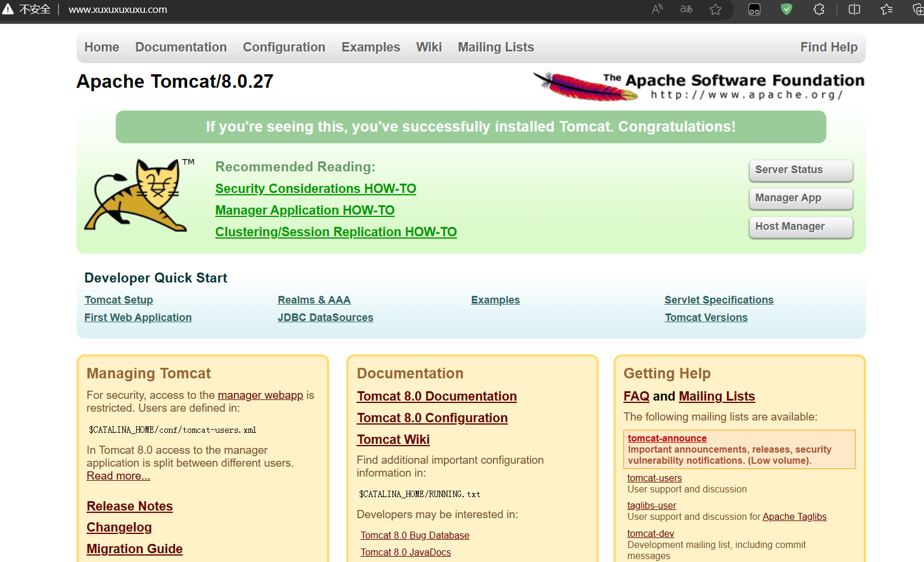Open JDBC DataSources link

click(x=325, y=318)
